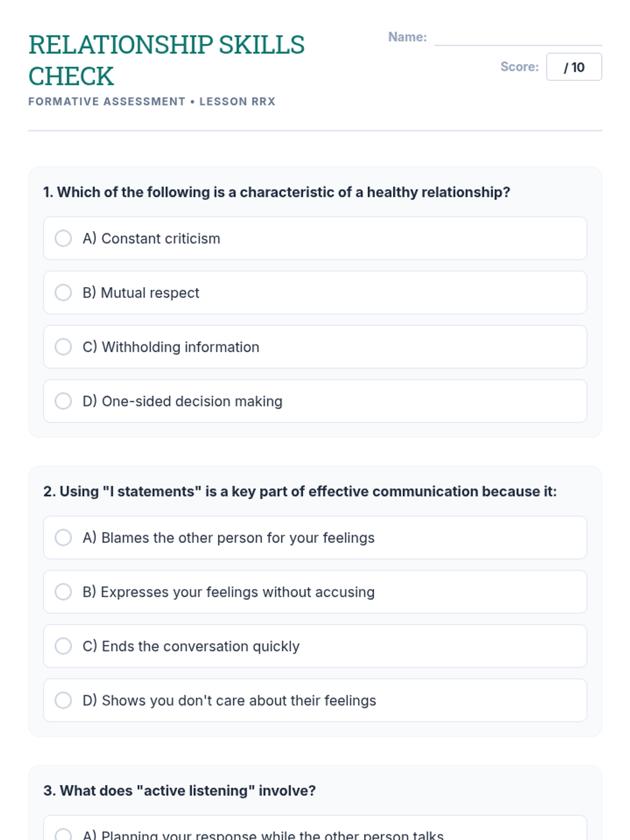Click the Score label text

pos(519,67)
